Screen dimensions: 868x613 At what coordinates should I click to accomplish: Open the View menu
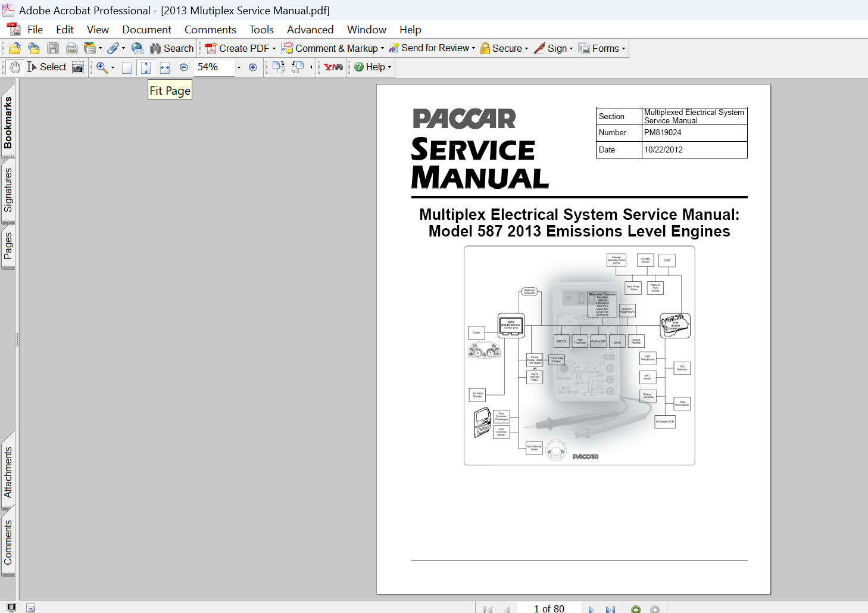pyautogui.click(x=98, y=30)
